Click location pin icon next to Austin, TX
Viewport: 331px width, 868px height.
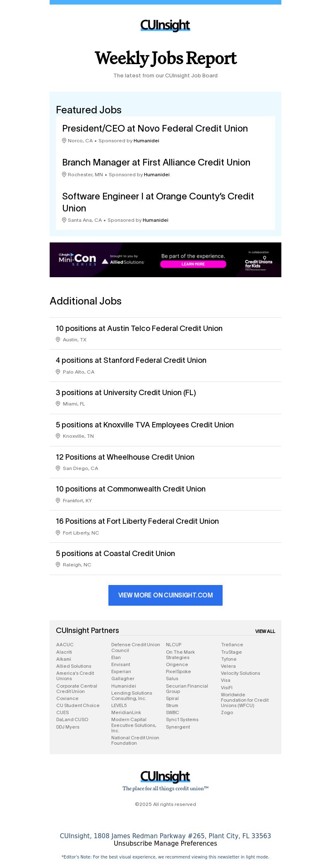coord(58,340)
